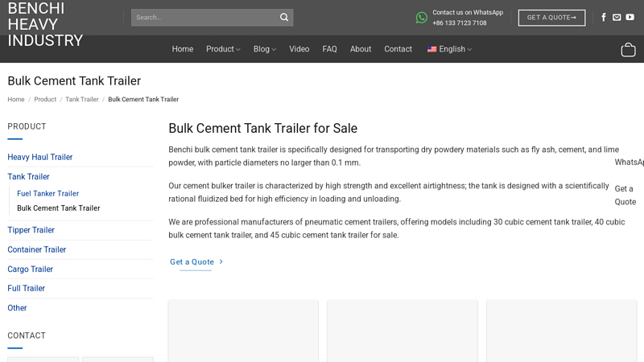The width and height of the screenshot is (644, 362).
Task: Open the FAQ menu item
Action: point(329,49)
